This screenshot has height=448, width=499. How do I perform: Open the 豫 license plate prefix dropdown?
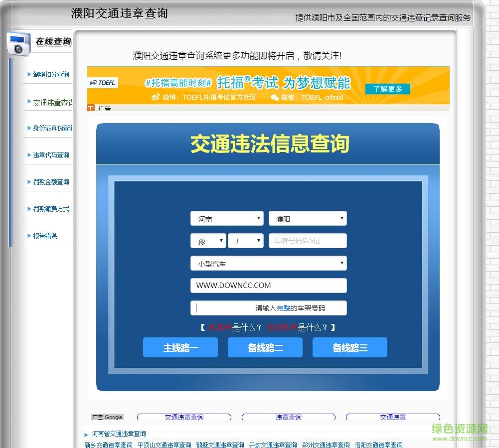click(x=208, y=241)
